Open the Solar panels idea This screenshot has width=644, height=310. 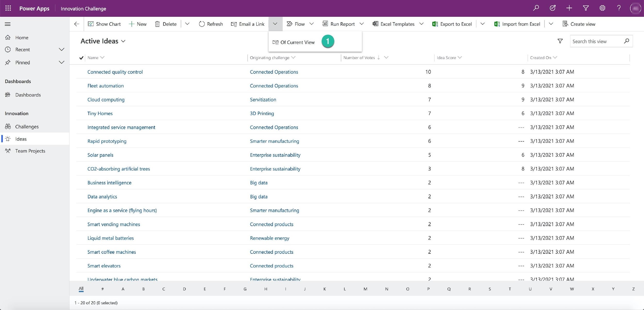click(100, 155)
